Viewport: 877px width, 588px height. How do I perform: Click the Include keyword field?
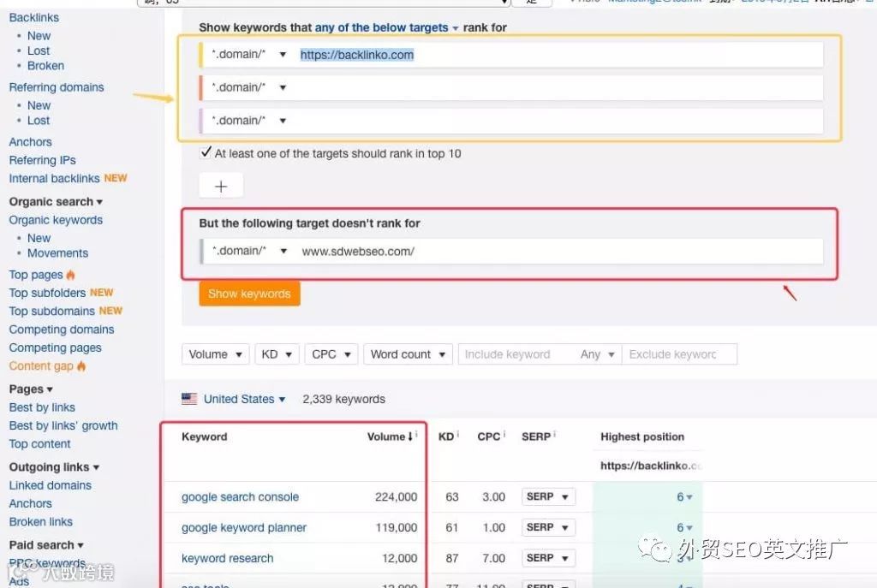[x=516, y=354]
